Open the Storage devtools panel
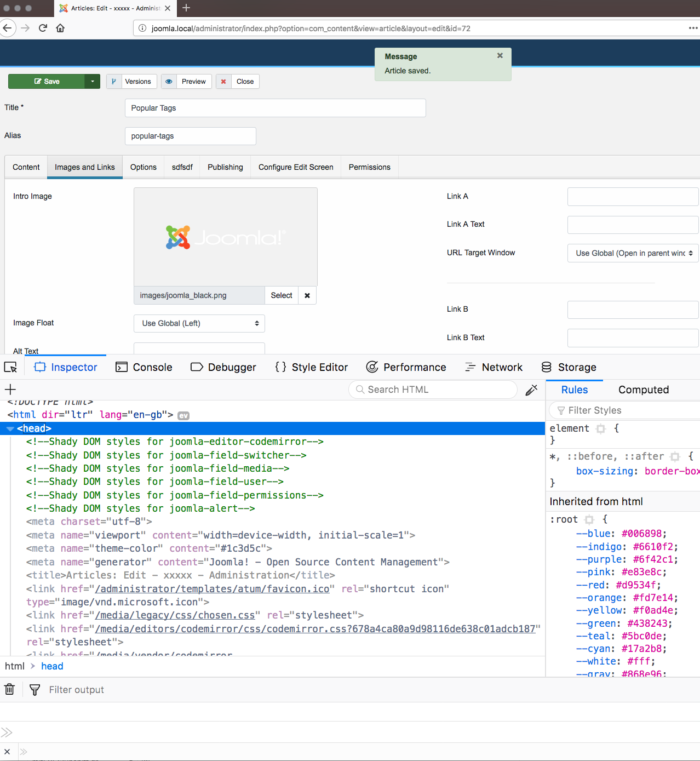 (569, 367)
